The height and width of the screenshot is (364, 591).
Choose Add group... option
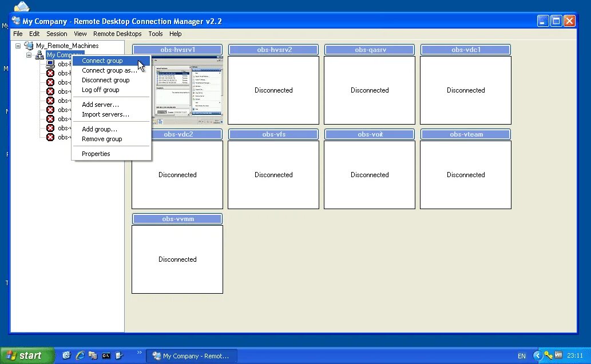pos(111,129)
